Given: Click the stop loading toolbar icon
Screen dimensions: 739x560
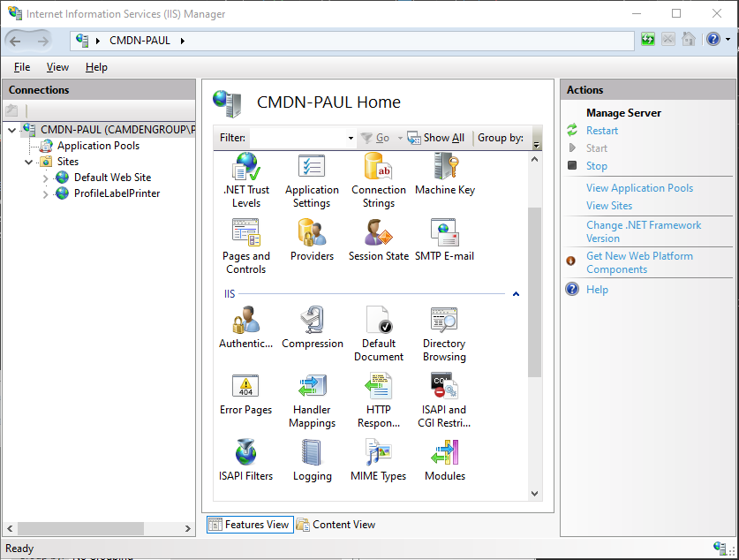Looking at the screenshot, I should [667, 40].
